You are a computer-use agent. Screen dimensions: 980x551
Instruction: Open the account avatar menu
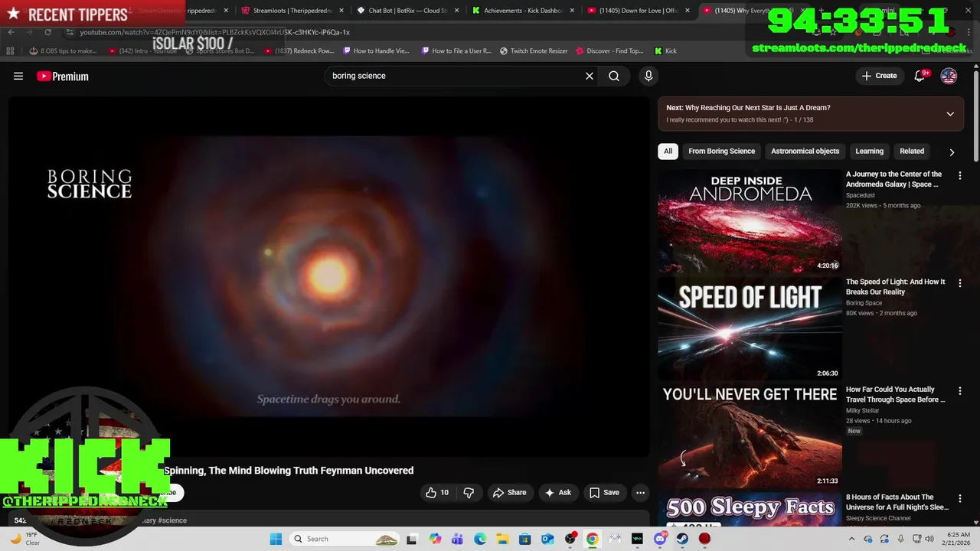click(x=949, y=76)
